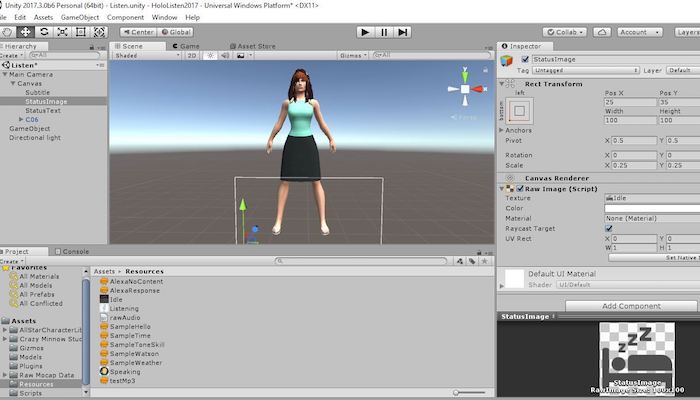Open the Collab dropdown
700x400 pixels.
(x=565, y=32)
